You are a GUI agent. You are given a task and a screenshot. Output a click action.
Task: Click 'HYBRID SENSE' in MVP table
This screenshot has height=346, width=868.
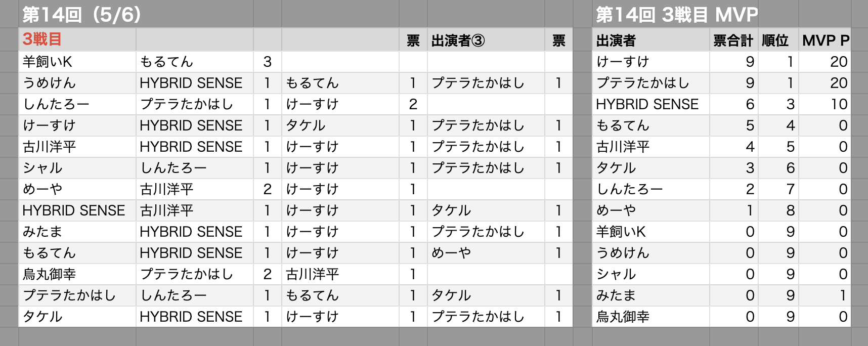[647, 104]
